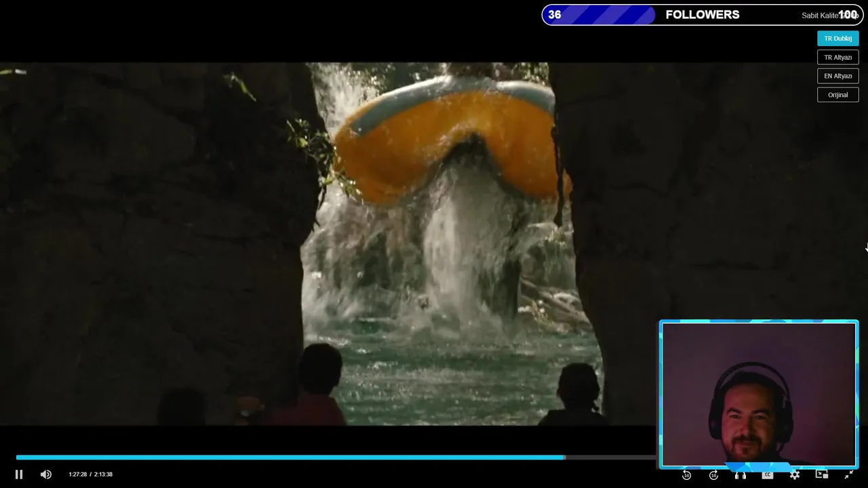Click the 1:27:28 / 2:13:38 time display
Viewport: 868px width, 488px height.
[x=90, y=474]
